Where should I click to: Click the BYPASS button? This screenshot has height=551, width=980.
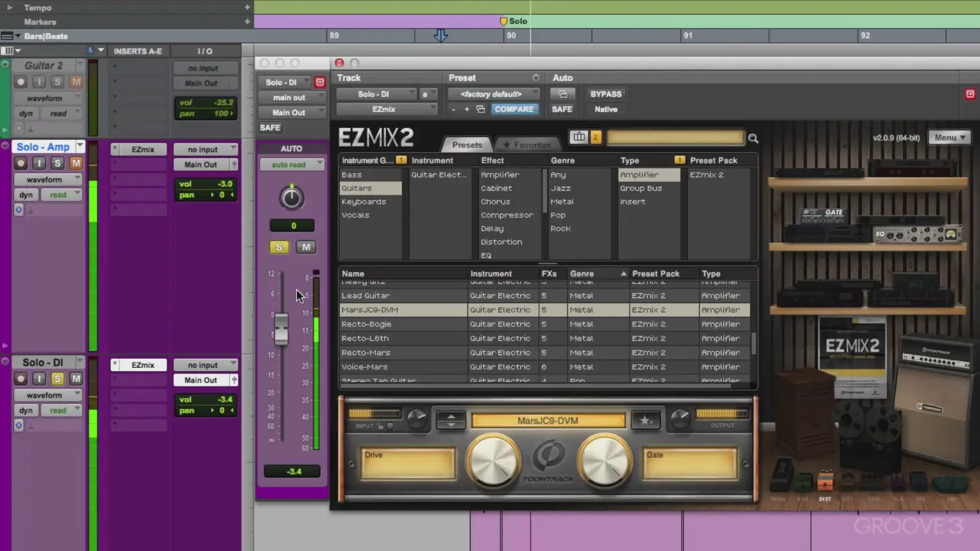click(x=605, y=94)
